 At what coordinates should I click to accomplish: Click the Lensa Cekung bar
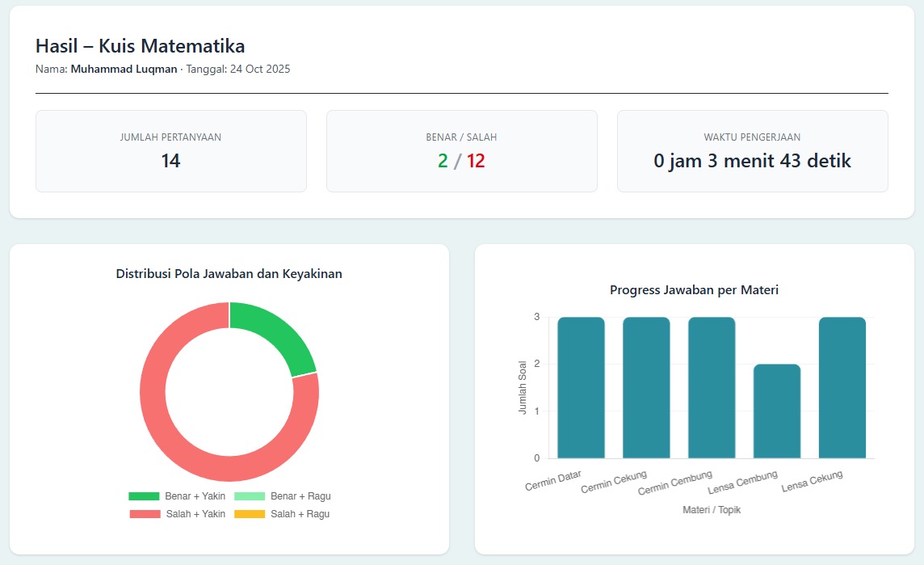click(x=842, y=388)
